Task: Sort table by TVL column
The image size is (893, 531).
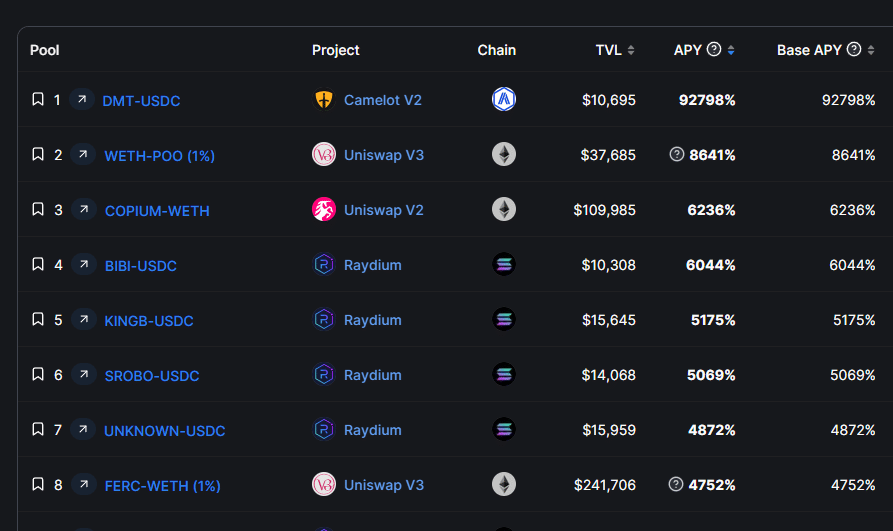Action: click(x=631, y=50)
